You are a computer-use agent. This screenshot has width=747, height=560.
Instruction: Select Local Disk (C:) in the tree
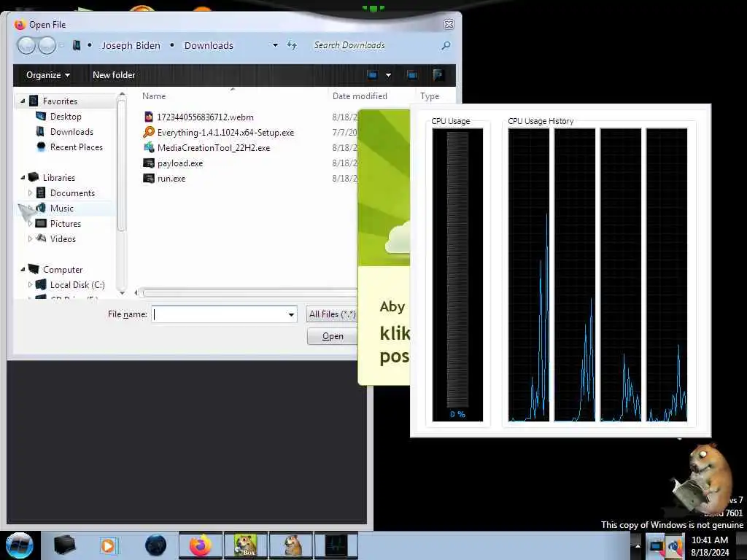77,285
